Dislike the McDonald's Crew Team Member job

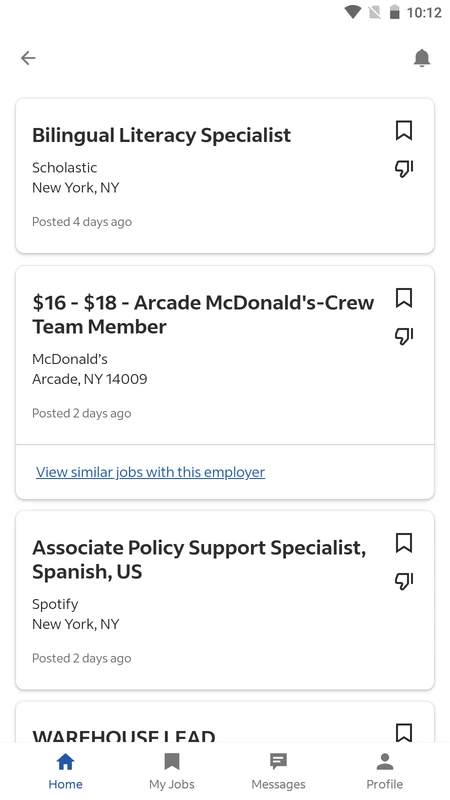point(404,336)
